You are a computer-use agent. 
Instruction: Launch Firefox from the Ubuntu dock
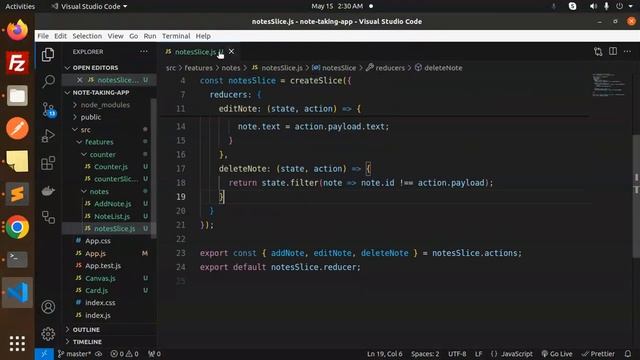17,31
